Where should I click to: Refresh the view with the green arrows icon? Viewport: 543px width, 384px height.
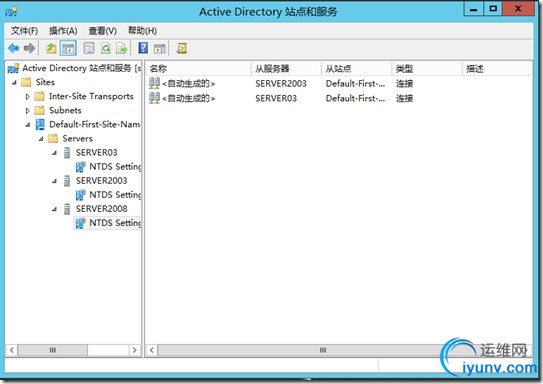pos(106,48)
